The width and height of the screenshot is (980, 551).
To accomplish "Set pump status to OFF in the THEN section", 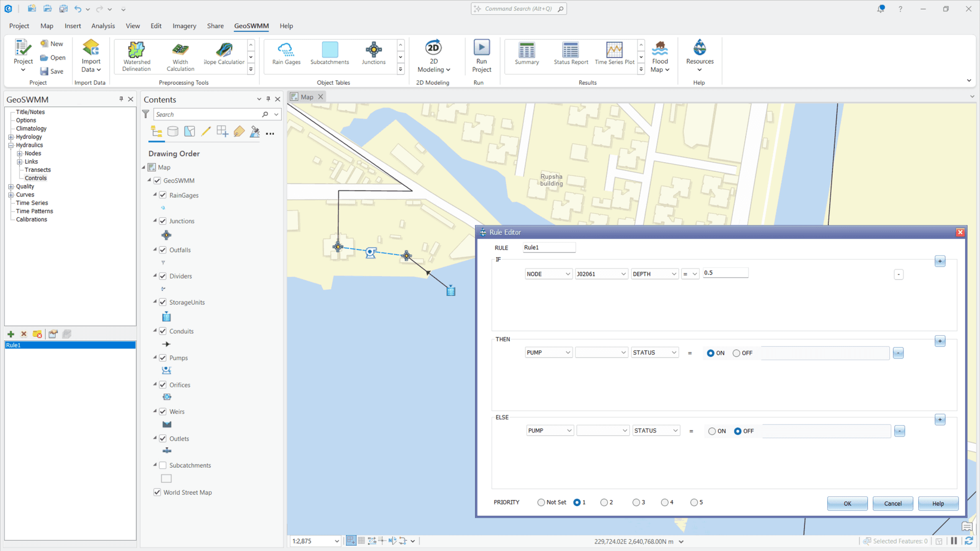I will pyautogui.click(x=737, y=353).
